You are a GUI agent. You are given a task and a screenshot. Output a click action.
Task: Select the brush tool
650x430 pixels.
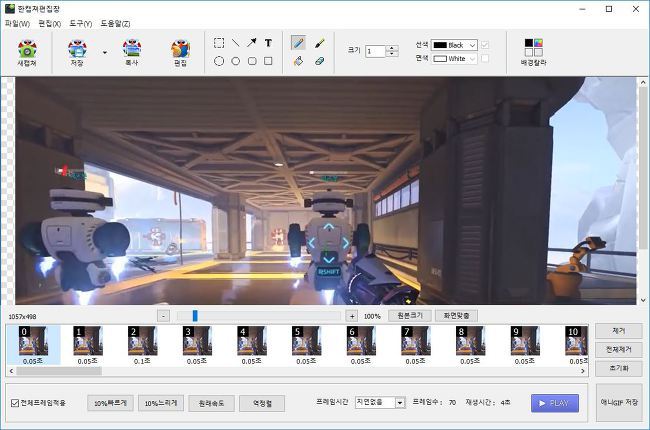coord(320,43)
